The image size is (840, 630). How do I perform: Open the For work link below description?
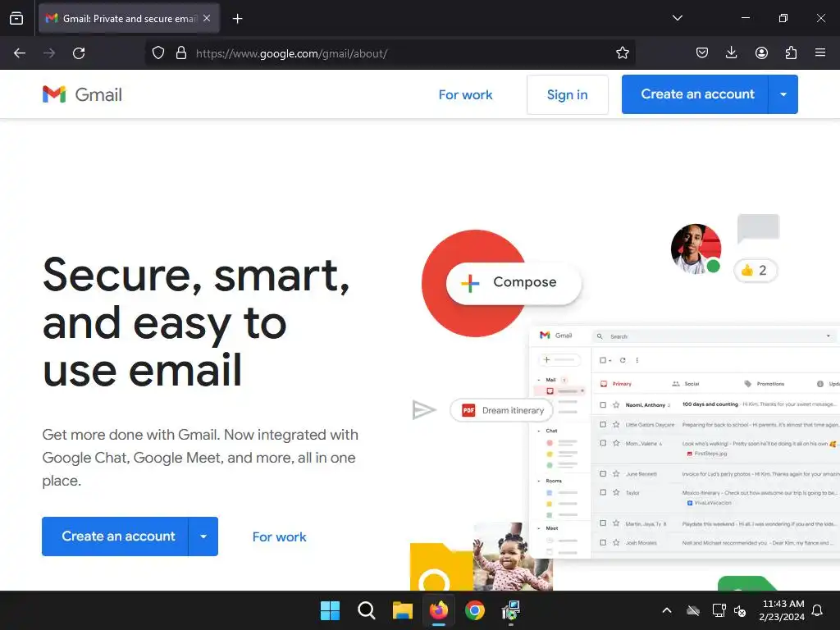(279, 536)
